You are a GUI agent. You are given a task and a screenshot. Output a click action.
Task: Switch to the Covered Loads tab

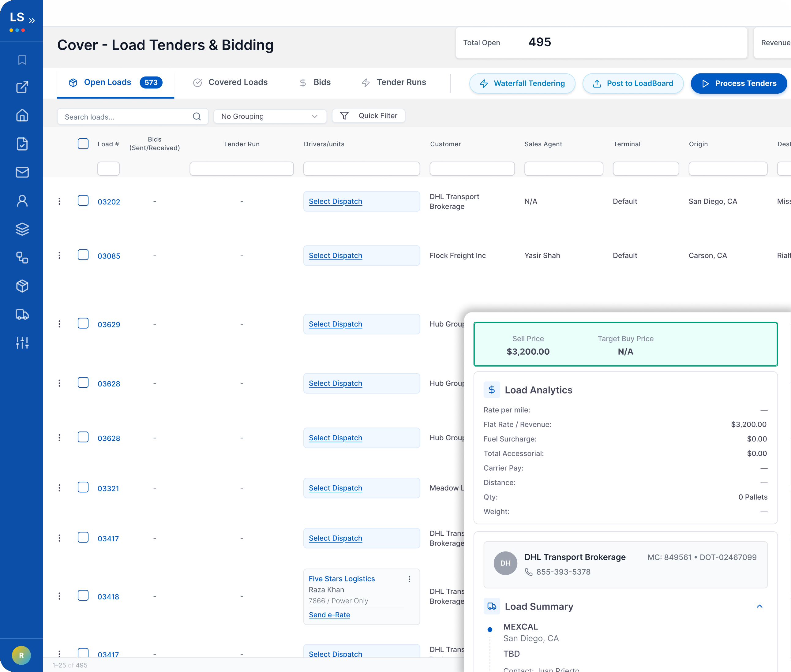pyautogui.click(x=230, y=82)
